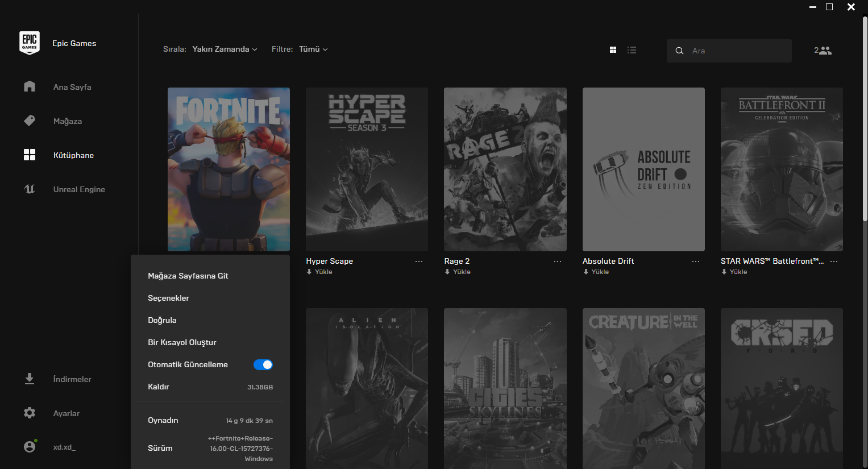Image resolution: width=868 pixels, height=469 pixels.
Task: Expand the Filtre Tümü dropdown
Action: pos(313,49)
